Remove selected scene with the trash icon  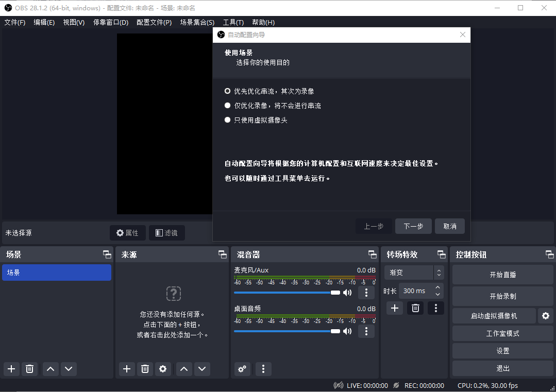click(x=30, y=369)
